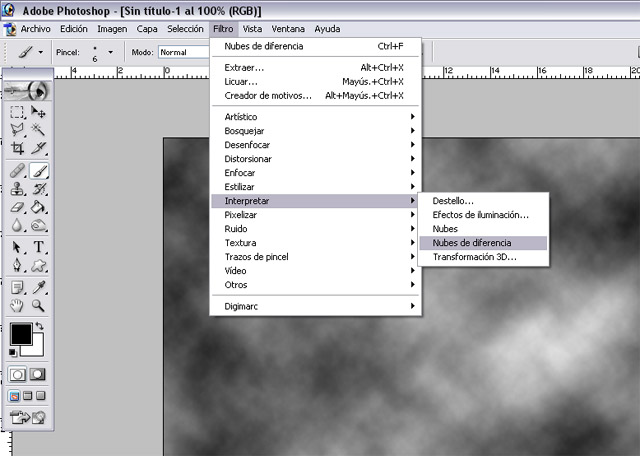Select the Eraser tool
Viewport: 640px width, 456px height.
(x=17, y=207)
